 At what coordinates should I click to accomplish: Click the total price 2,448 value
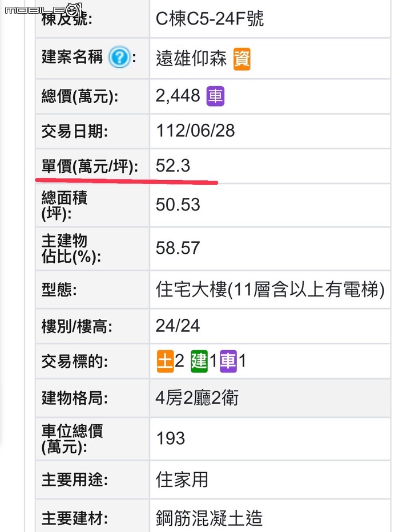(178, 96)
